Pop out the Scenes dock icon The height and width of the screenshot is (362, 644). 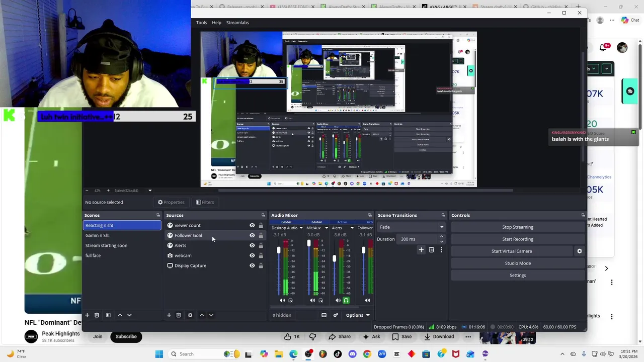tap(158, 215)
